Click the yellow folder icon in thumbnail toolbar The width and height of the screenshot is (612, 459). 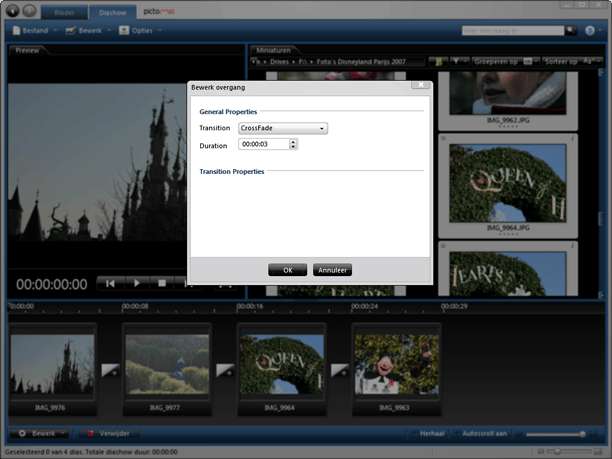[438, 61]
